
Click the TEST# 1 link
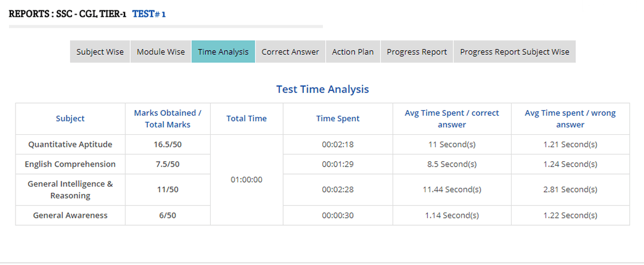149,14
